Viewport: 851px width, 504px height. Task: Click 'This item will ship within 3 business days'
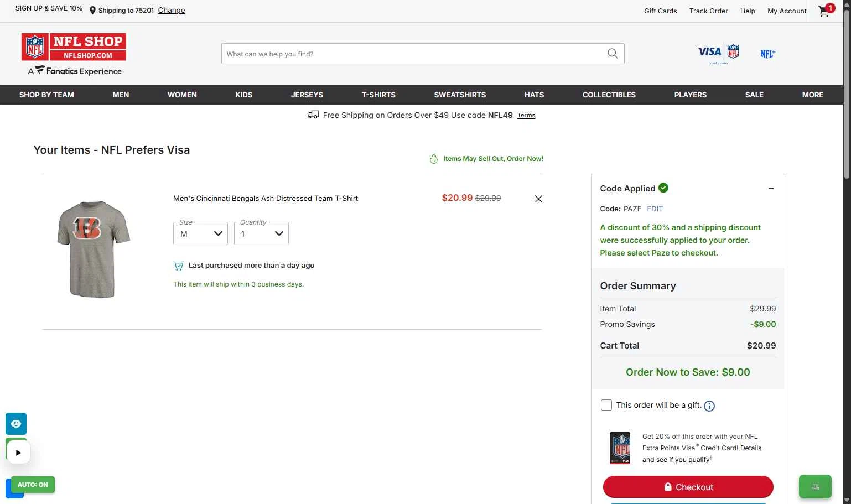point(238,284)
